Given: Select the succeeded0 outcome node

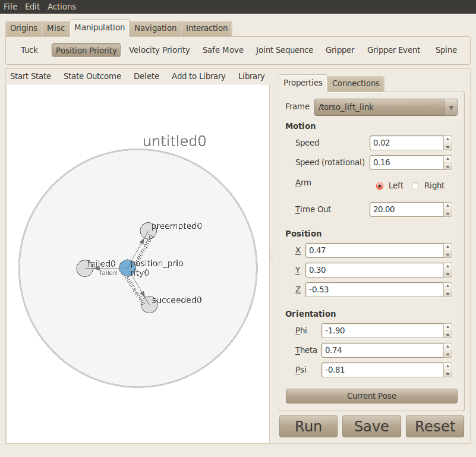Looking at the screenshot, I should point(149,304).
